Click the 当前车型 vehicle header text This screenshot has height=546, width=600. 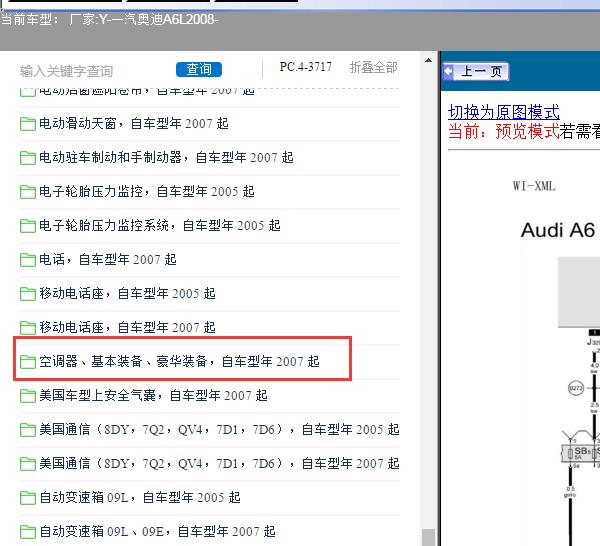109,19
